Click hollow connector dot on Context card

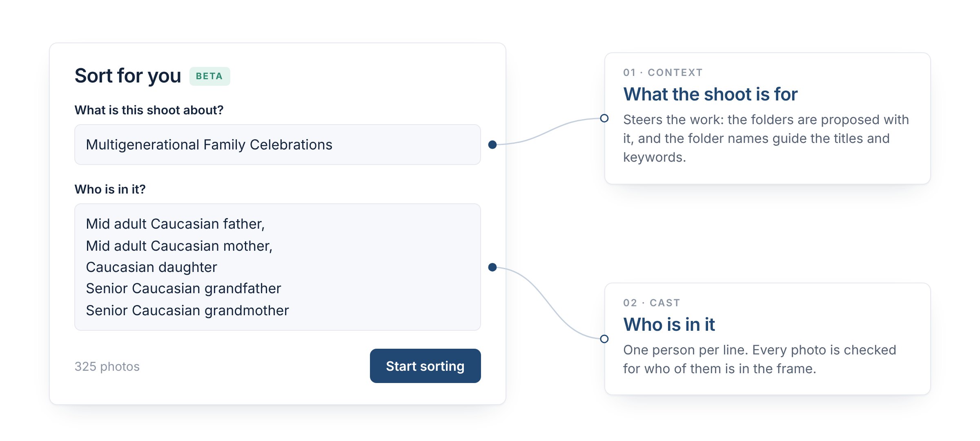coord(604,118)
